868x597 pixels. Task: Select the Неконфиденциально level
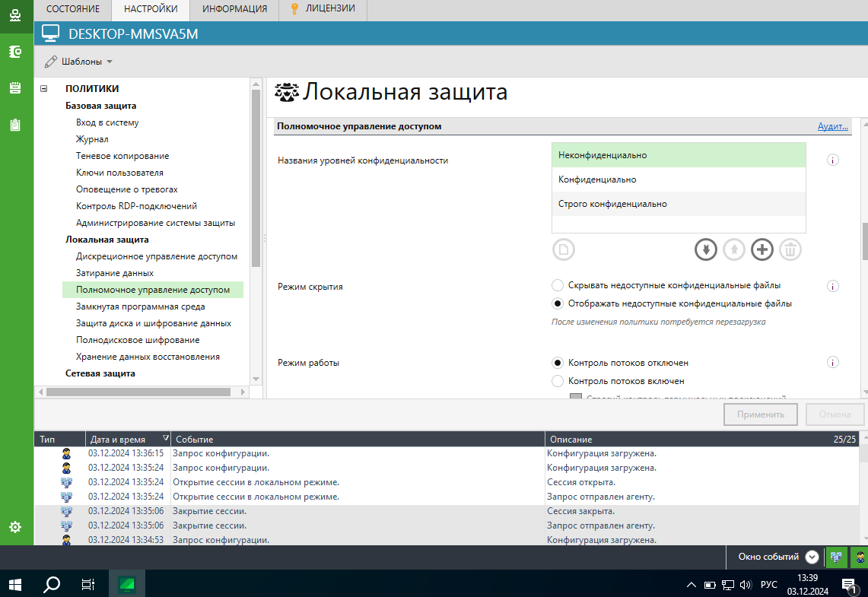[x=679, y=155]
